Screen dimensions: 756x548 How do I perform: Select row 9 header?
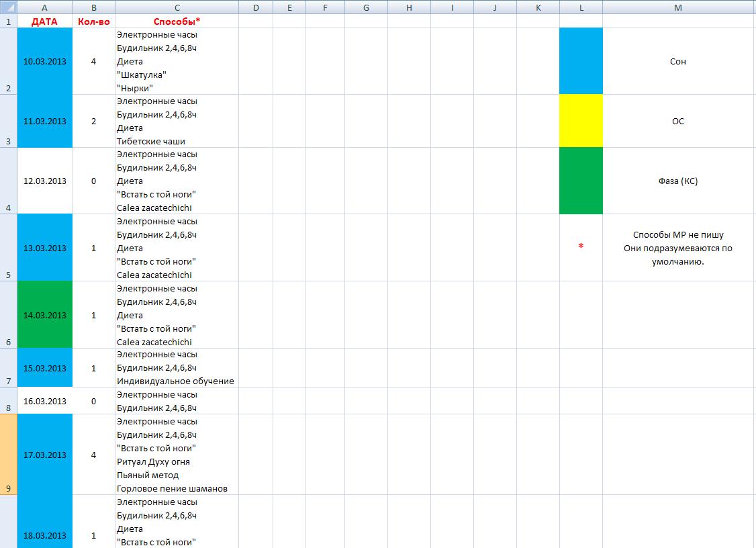point(8,455)
